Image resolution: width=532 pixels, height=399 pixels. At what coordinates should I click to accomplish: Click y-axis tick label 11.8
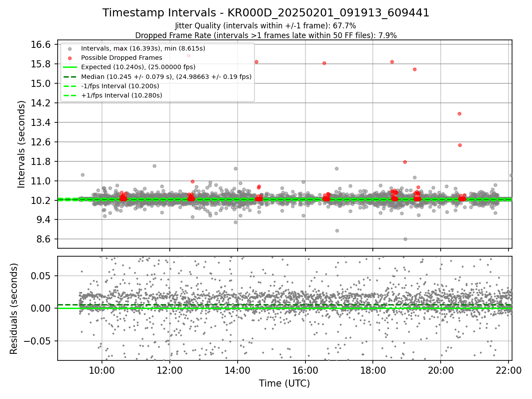[41, 161]
